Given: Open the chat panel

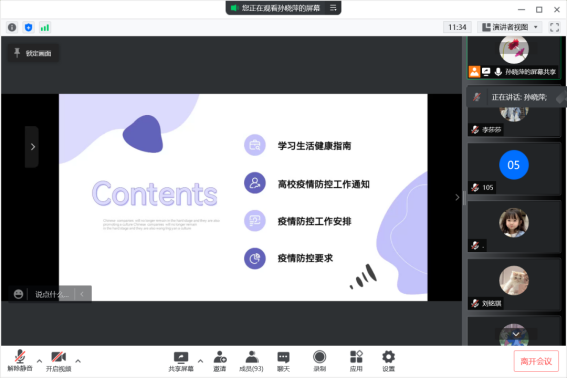Looking at the screenshot, I should coord(283,361).
